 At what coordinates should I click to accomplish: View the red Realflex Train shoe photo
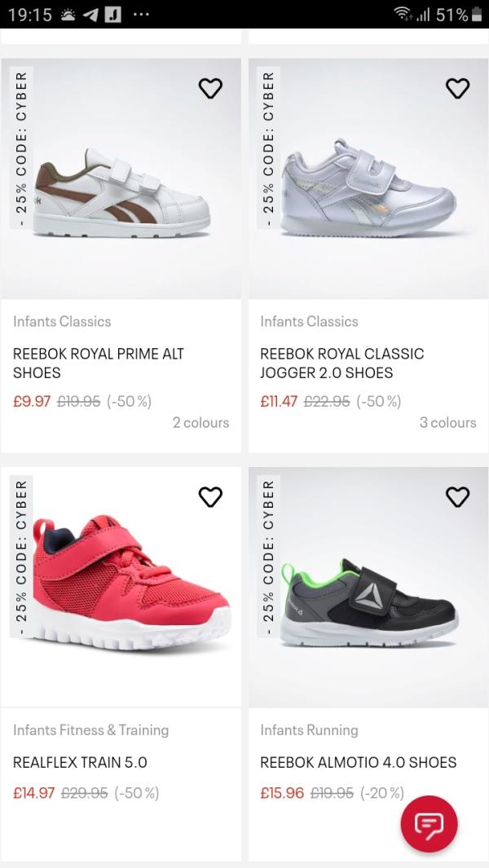(122, 591)
